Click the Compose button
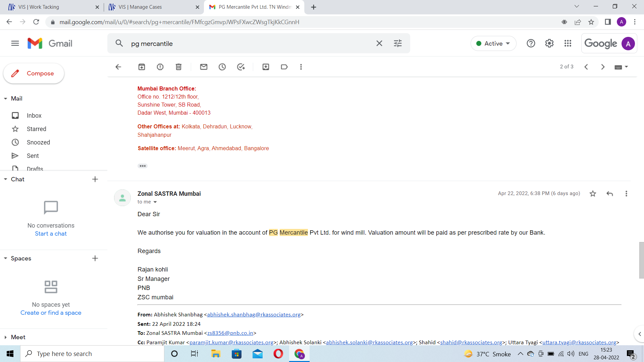Viewport: 644px width, 362px height. click(34, 73)
